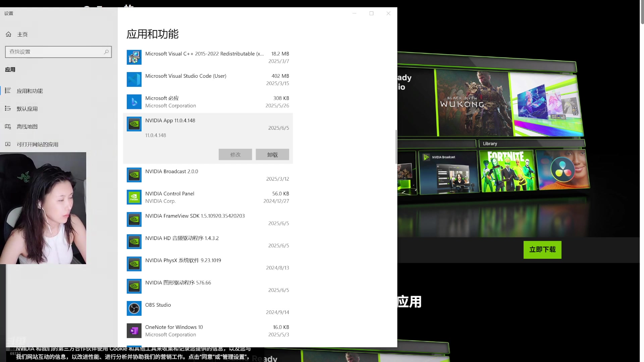
Task: Open the Default apps sidebar icon
Action: point(8,109)
